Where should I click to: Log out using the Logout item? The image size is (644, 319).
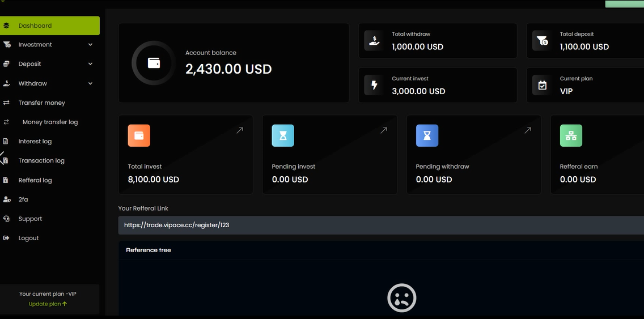(28, 238)
